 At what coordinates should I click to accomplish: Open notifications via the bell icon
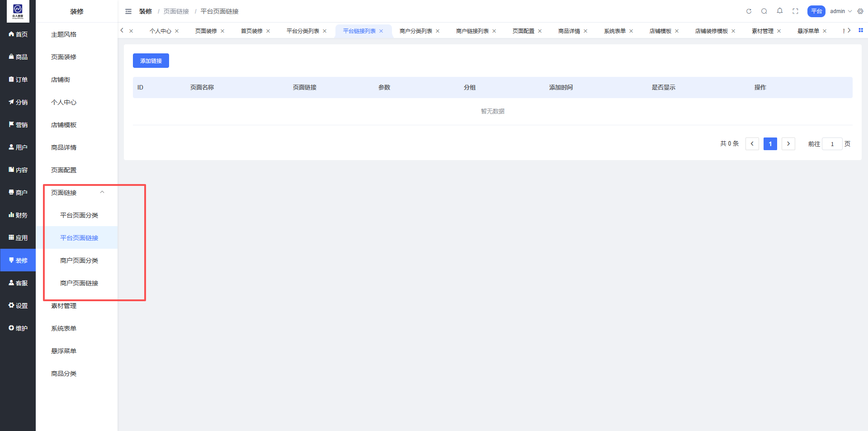click(x=779, y=11)
